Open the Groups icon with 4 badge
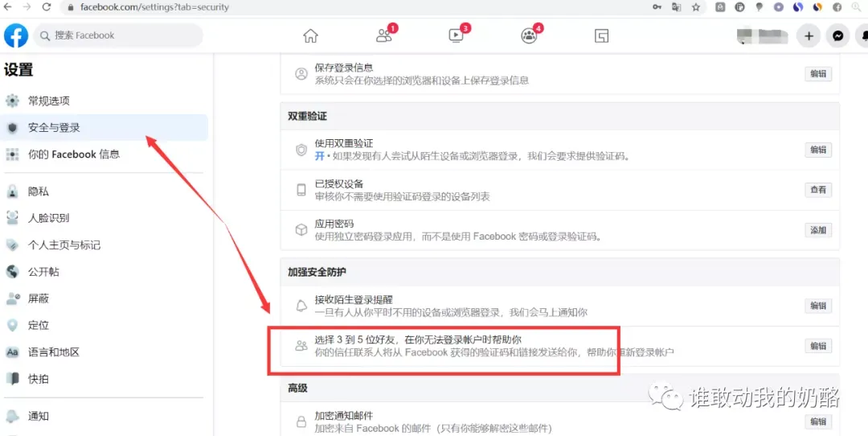Screen dimensions: 868x436 point(529,36)
